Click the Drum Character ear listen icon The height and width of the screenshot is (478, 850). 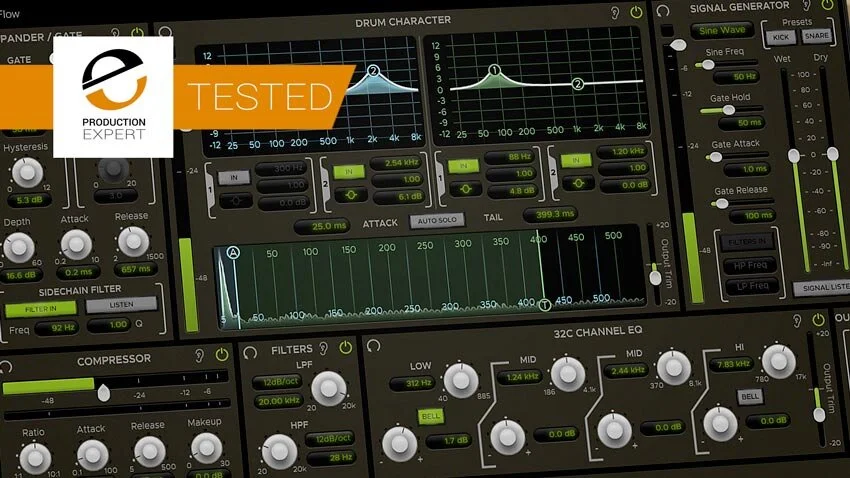615,12
